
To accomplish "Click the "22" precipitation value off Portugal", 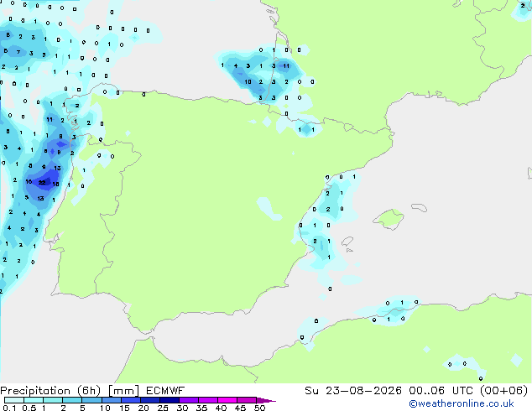I will (x=42, y=183).
